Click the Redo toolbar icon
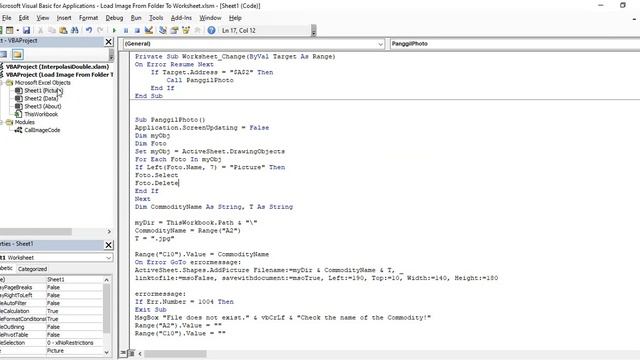Screen dimensions: 640x360 [100, 30]
